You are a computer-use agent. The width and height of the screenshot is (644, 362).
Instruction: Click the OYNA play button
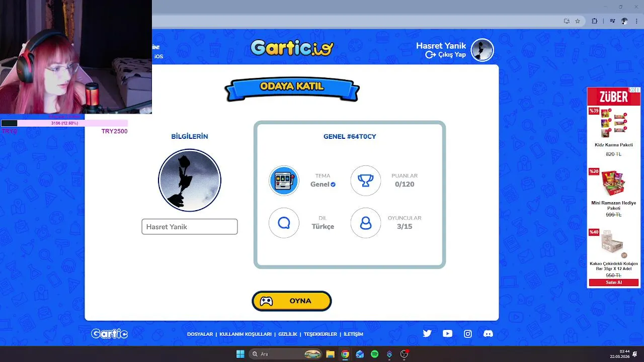pyautogui.click(x=292, y=301)
